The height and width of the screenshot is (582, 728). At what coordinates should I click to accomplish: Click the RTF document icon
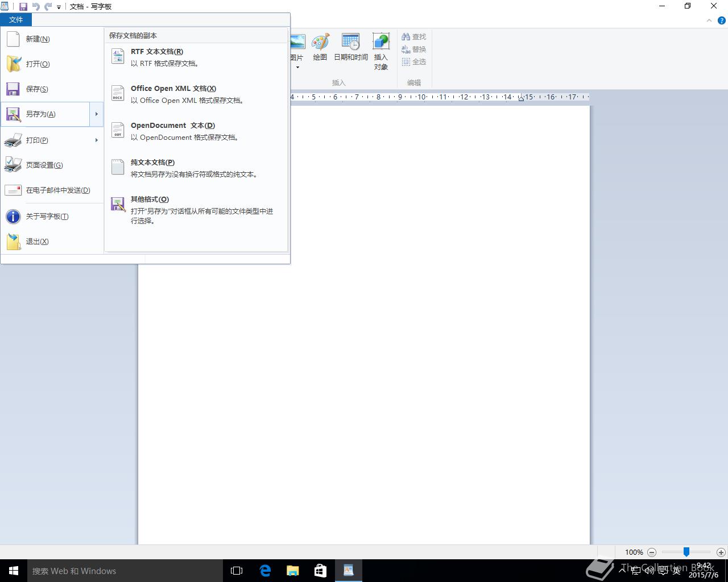[x=118, y=56]
